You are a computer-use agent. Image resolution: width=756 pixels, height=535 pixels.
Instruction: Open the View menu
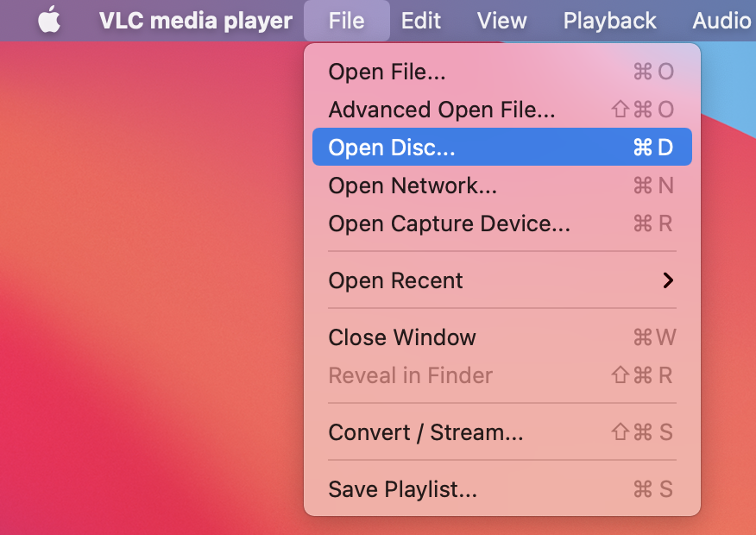click(x=501, y=20)
